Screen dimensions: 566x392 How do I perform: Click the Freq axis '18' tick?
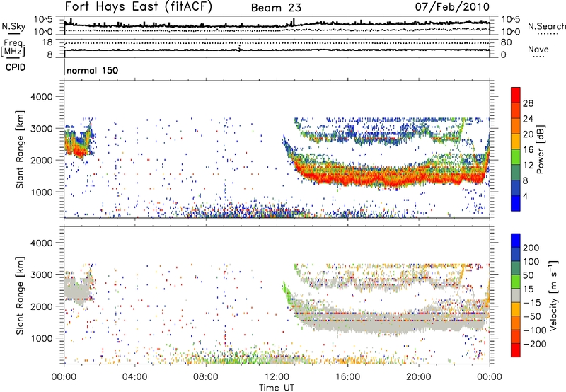(x=47, y=42)
